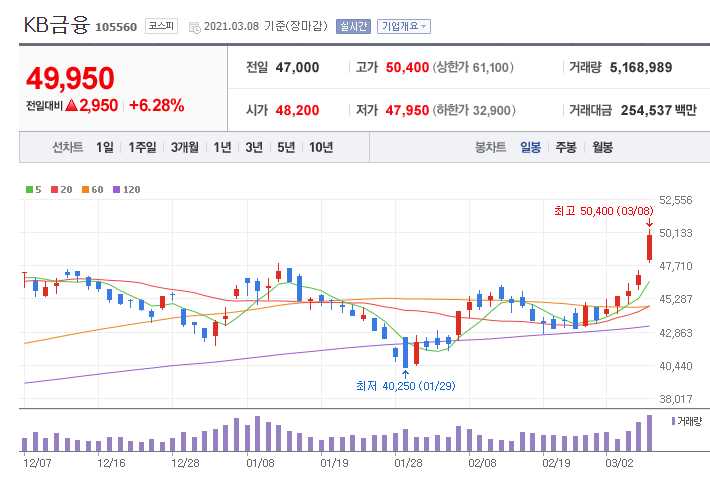Screen dimensions: 710x481
Task: Click the 52,556 price axis label
Action: (x=676, y=200)
